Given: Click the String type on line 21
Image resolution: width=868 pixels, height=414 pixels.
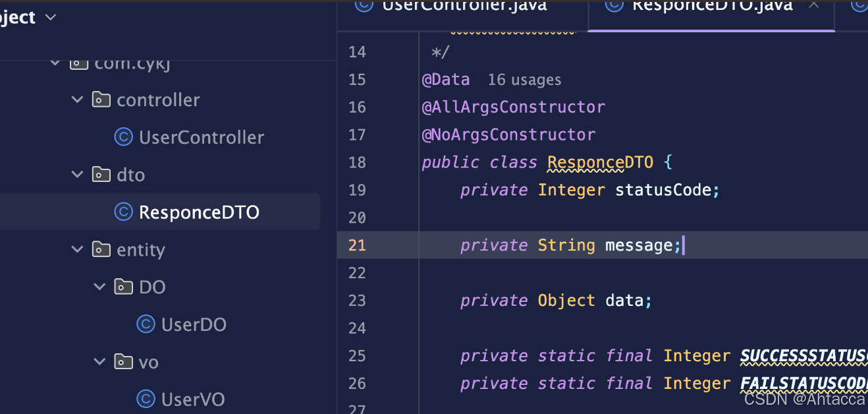Looking at the screenshot, I should (x=566, y=245).
